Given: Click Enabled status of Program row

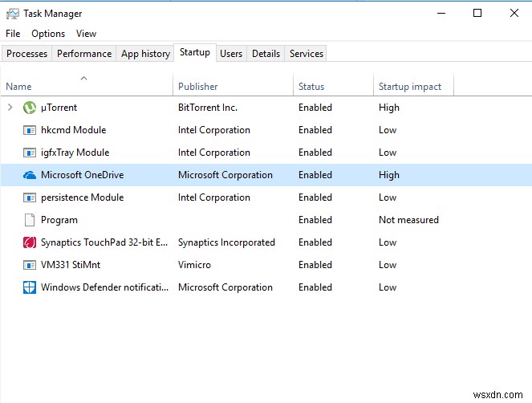Looking at the screenshot, I should (315, 220).
